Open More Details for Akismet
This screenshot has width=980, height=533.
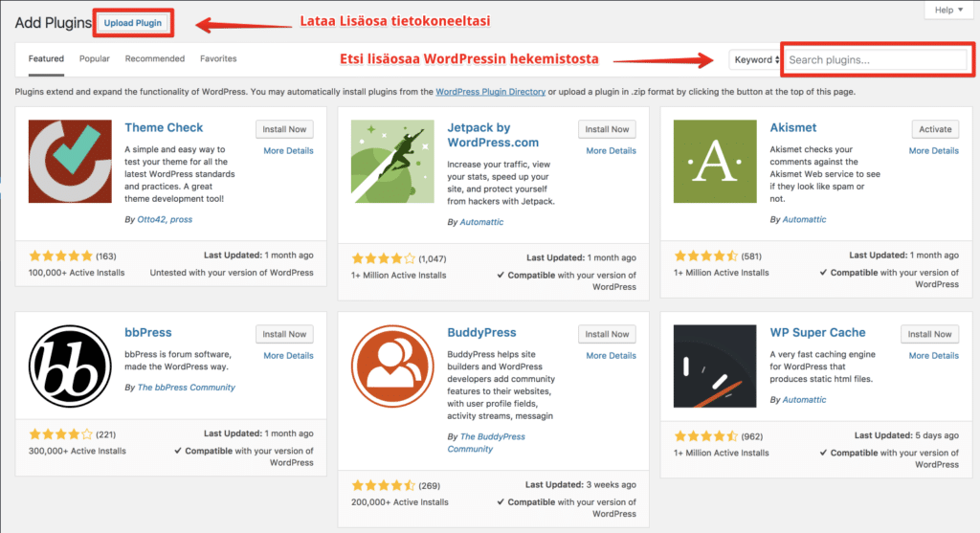click(933, 150)
